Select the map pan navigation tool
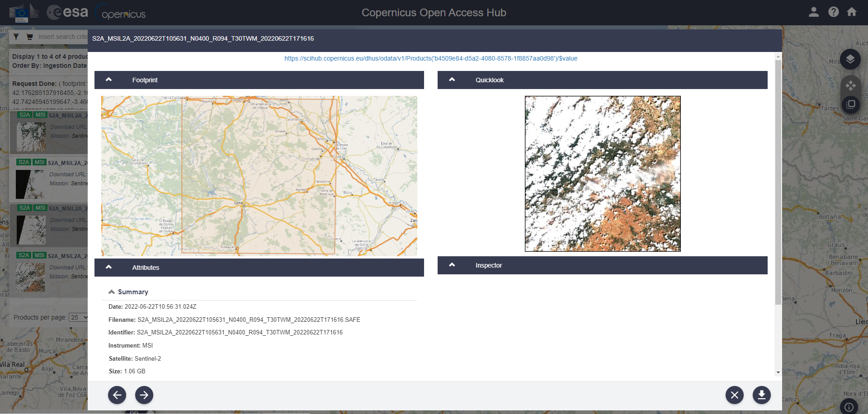 tap(850, 85)
